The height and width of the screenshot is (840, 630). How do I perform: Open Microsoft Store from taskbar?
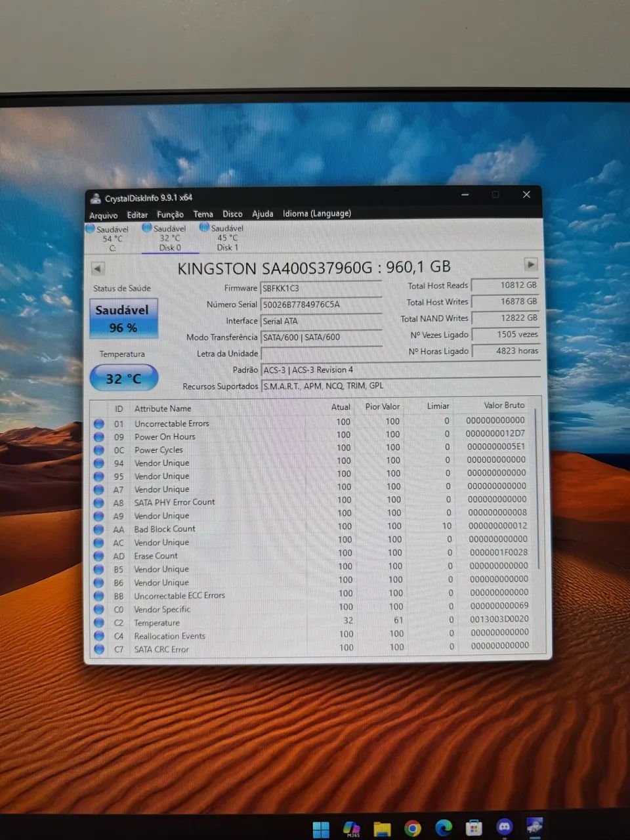tap(474, 828)
